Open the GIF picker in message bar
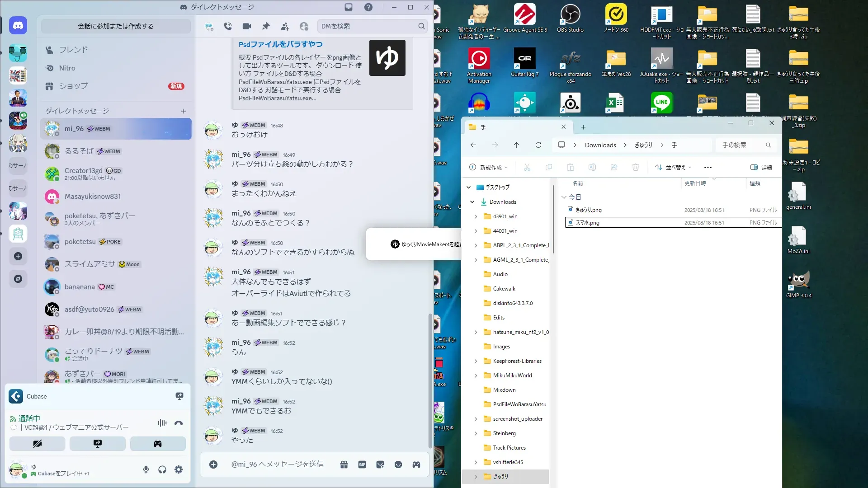868x488 pixels. point(362,465)
